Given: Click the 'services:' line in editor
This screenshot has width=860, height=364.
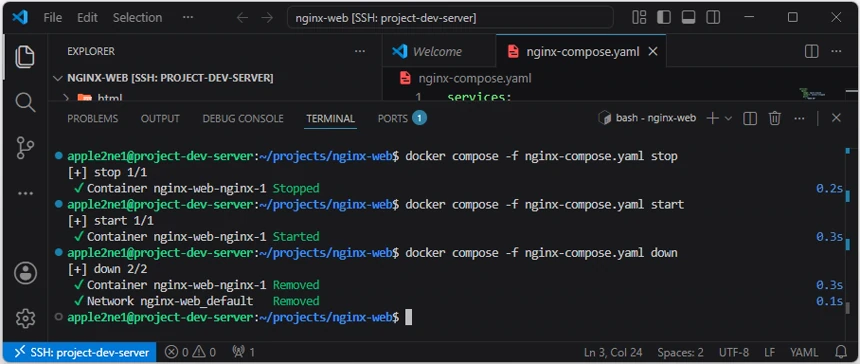Looking at the screenshot, I should click(x=479, y=98).
